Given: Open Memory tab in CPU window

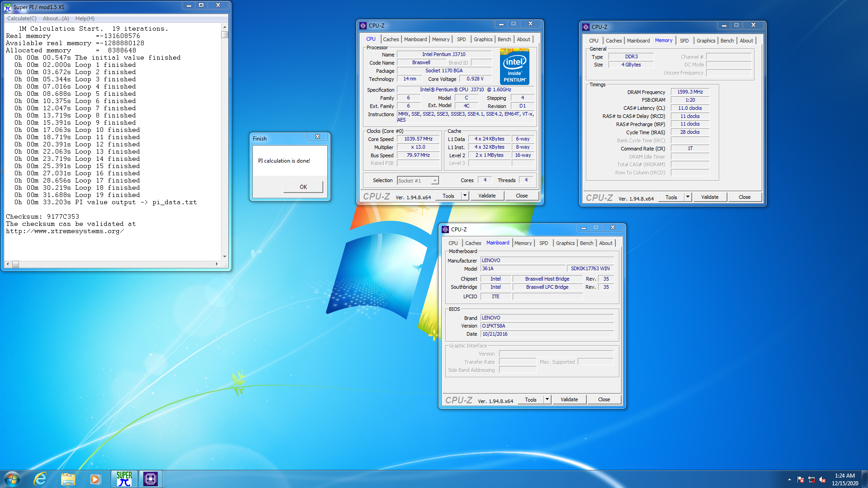Looking at the screenshot, I should pos(440,39).
